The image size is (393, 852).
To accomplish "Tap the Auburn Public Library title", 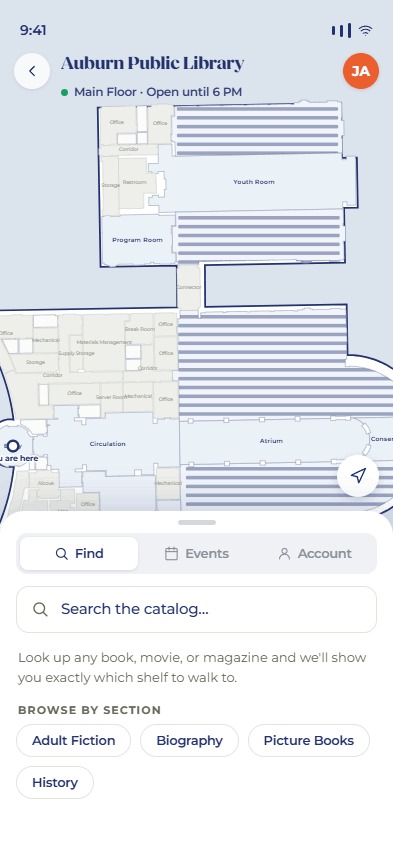I will click(x=152, y=64).
